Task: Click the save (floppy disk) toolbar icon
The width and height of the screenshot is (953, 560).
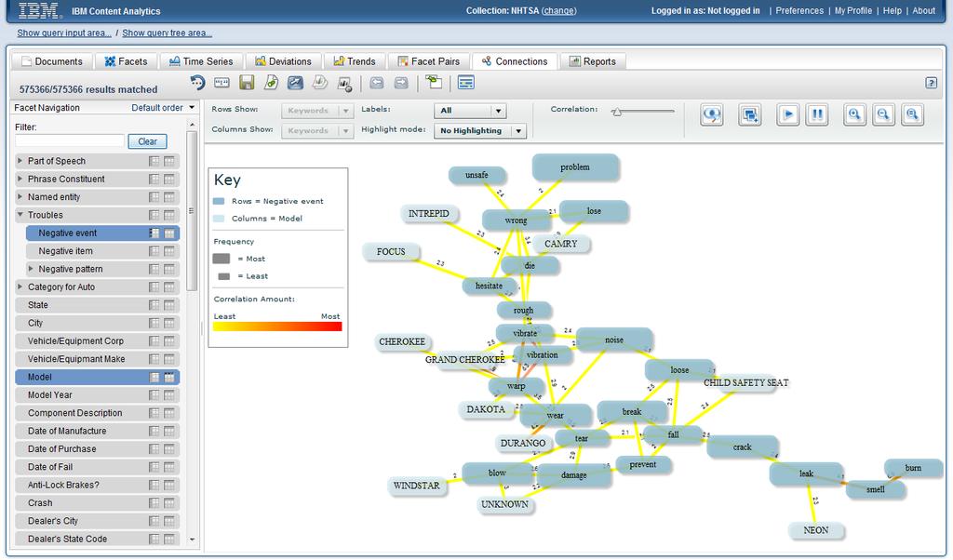Action: [x=246, y=83]
